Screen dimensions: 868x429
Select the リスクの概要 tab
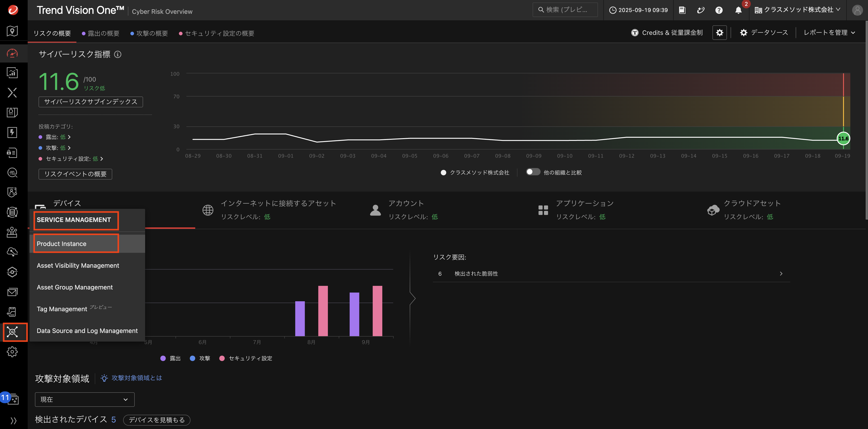tap(52, 33)
